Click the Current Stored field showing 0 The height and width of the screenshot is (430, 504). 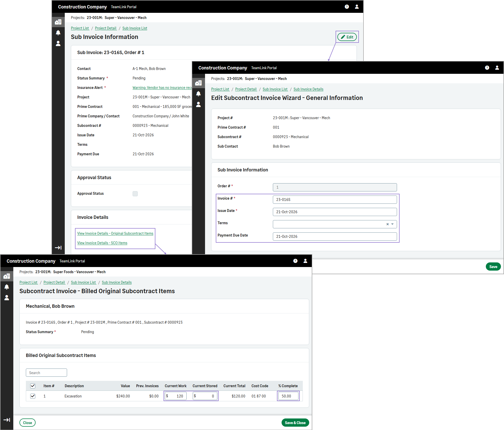tap(205, 396)
